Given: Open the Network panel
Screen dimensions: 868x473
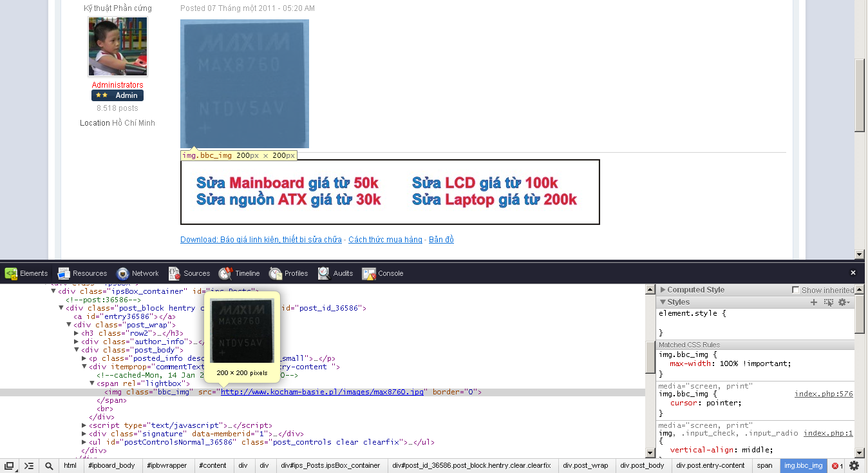Looking at the screenshot, I should coord(138,273).
